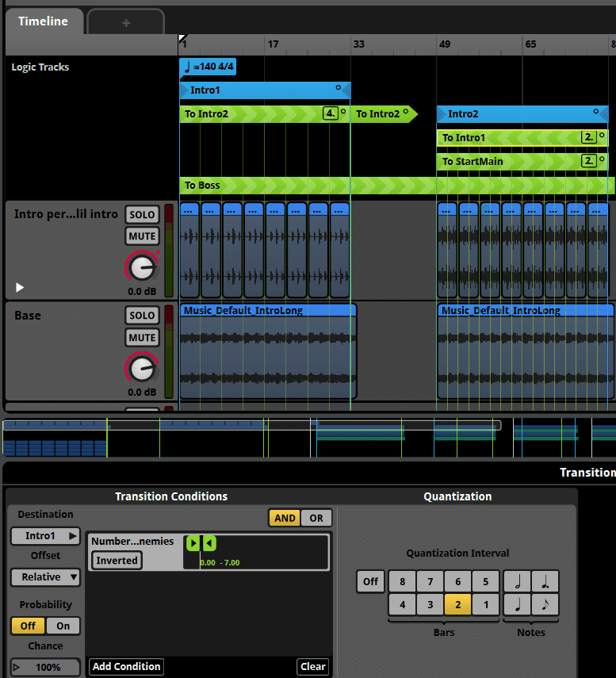Image resolution: width=616 pixels, height=678 pixels.
Task: Click the quantization badge 2. on To Intro1 region
Action: (x=588, y=137)
